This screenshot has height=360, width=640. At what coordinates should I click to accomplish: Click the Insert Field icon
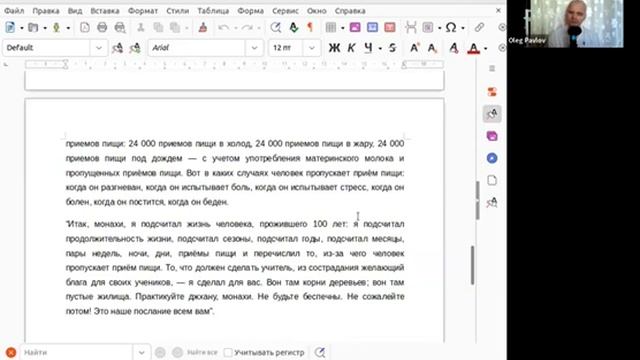(x=428, y=27)
